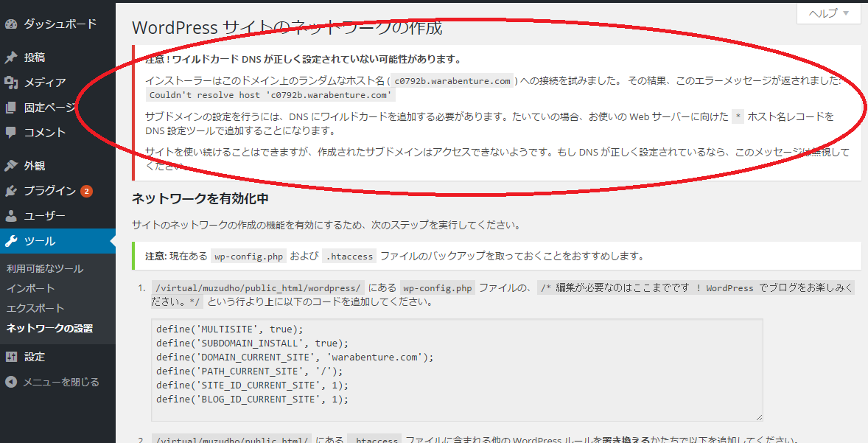This screenshot has width=868, height=443.
Task: Click the wp-config.php code in the green notice
Action: coord(248,256)
